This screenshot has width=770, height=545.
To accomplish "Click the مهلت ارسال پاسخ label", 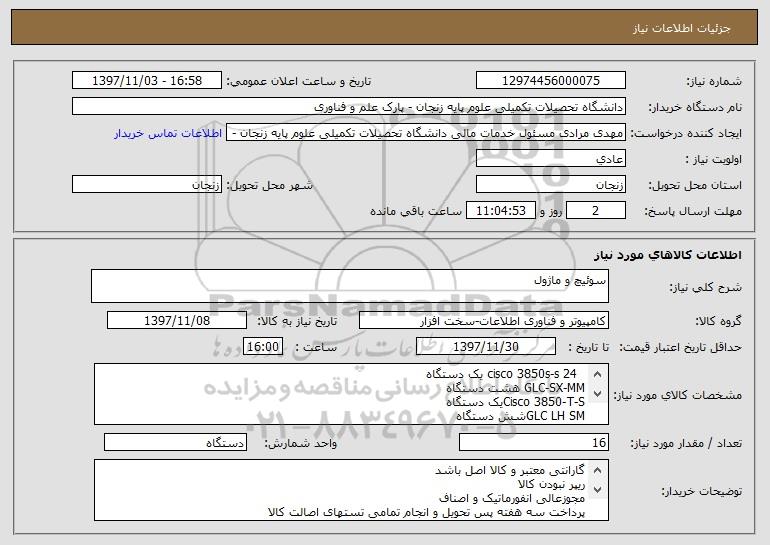I will pos(693,211).
